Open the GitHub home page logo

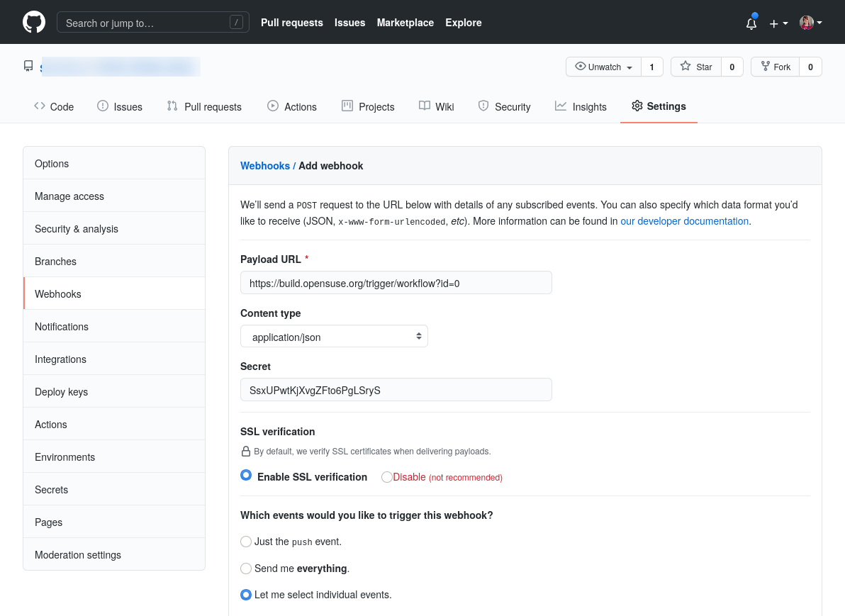[33, 22]
